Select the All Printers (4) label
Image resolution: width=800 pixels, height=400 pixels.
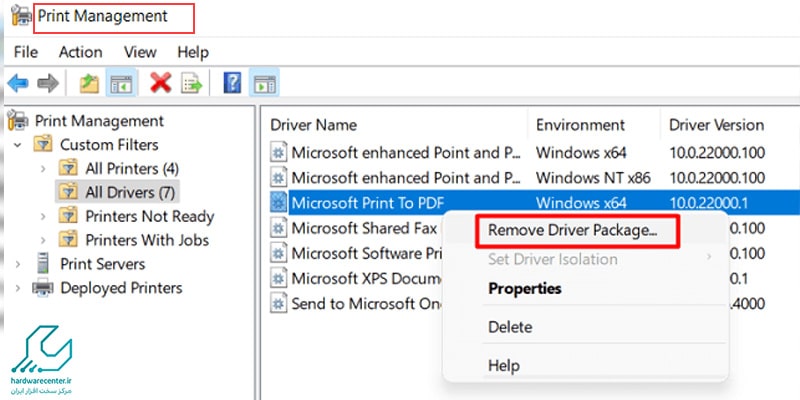point(132,168)
